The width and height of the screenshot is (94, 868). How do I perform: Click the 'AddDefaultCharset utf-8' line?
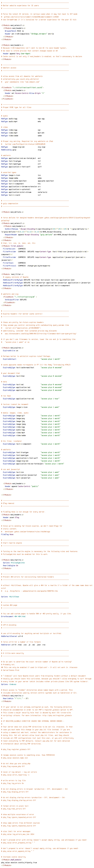point(12,636)
